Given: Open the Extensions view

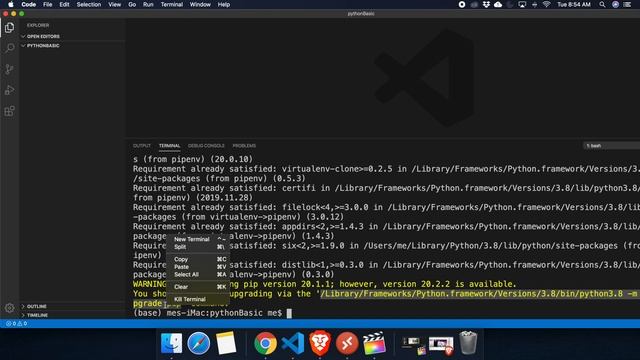Looking at the screenshot, I should point(9,111).
